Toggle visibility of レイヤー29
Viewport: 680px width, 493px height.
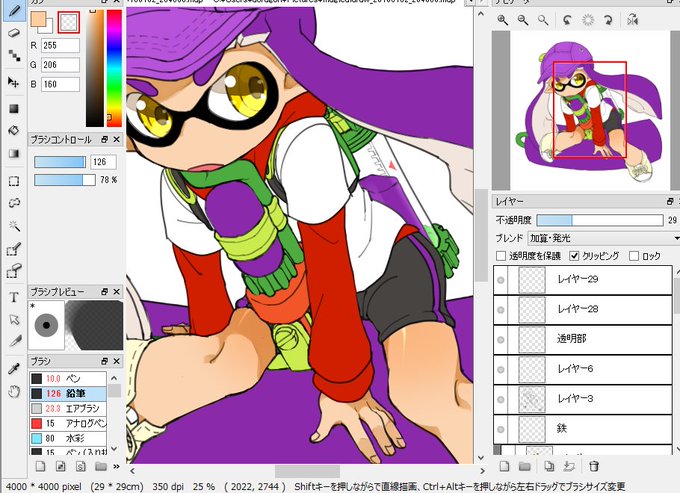(x=501, y=280)
